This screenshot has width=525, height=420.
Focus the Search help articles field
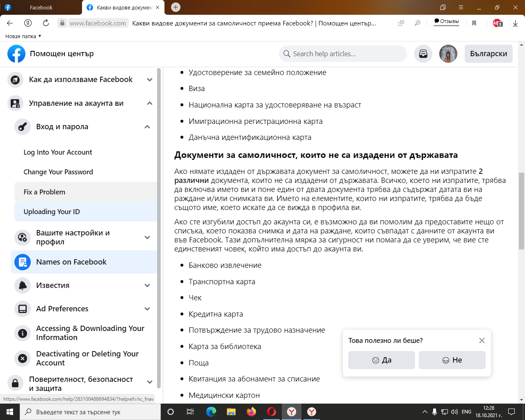click(343, 54)
